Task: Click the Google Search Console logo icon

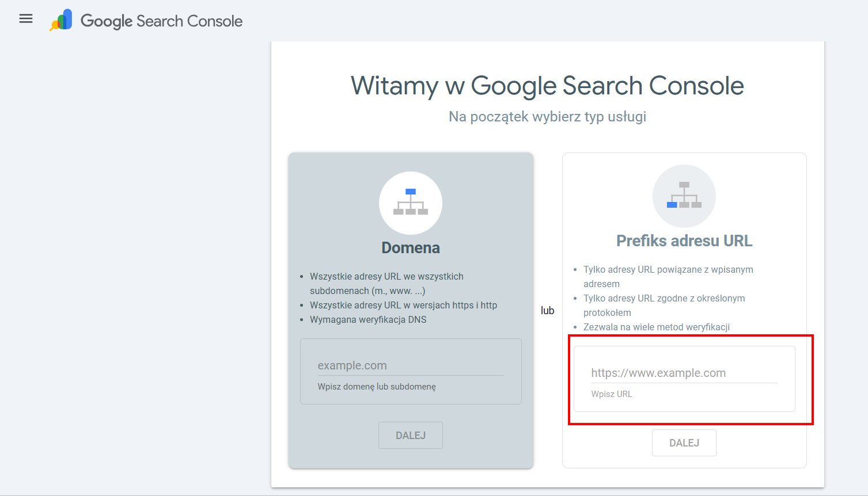Action: pos(62,20)
